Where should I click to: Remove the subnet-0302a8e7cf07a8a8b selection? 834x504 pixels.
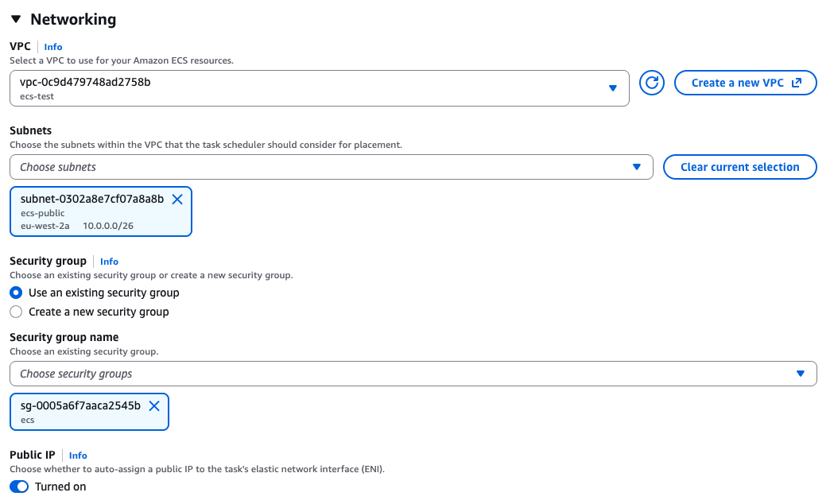coord(177,200)
